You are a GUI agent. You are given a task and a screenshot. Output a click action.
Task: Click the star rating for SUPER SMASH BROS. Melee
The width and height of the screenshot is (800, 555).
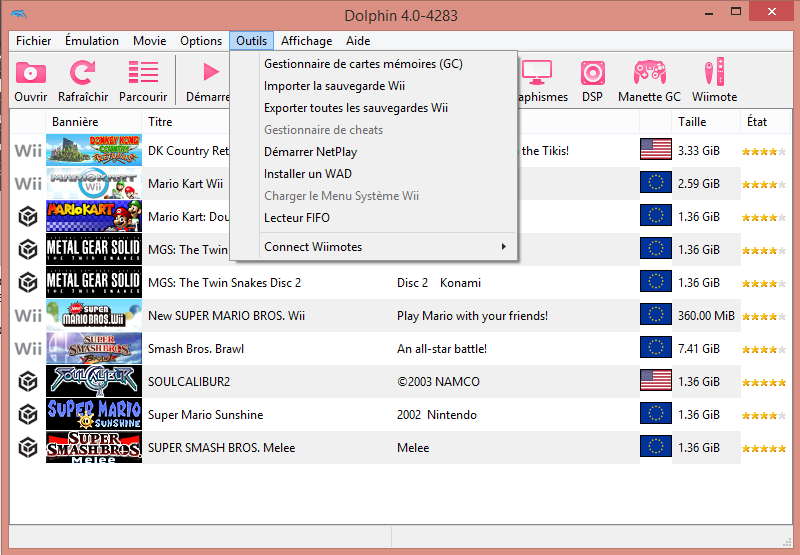coord(764,449)
